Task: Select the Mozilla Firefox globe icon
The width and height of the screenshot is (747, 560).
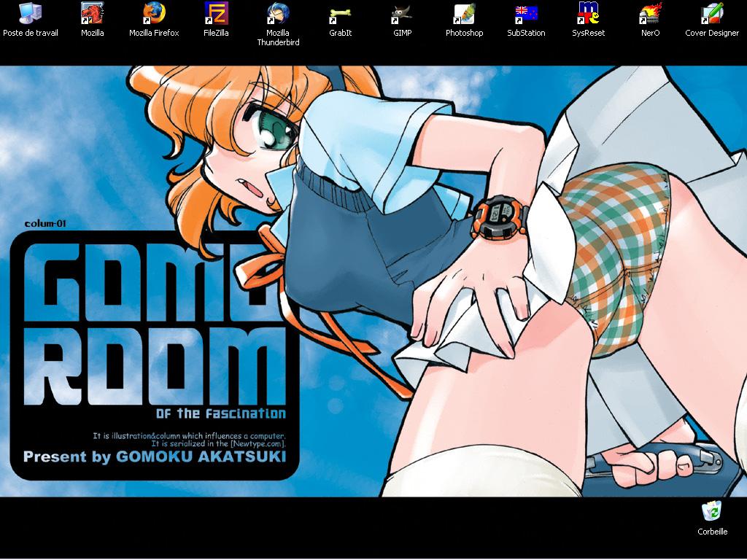Action: click(154, 13)
